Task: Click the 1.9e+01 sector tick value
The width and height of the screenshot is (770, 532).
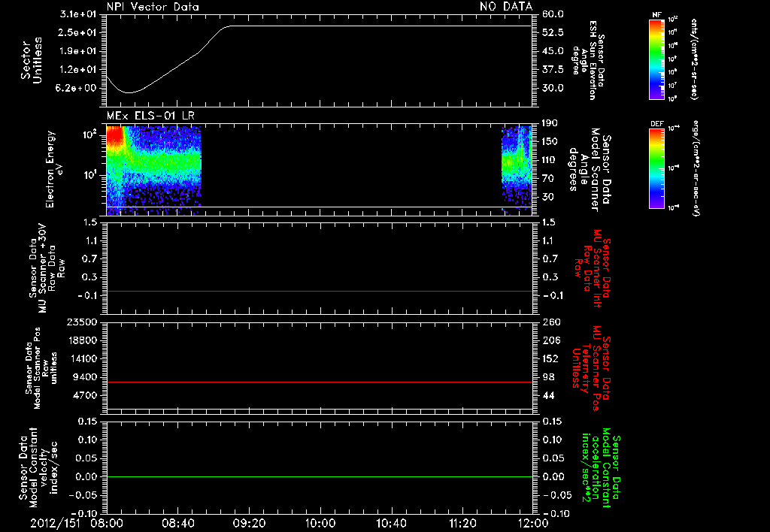Action: point(78,51)
